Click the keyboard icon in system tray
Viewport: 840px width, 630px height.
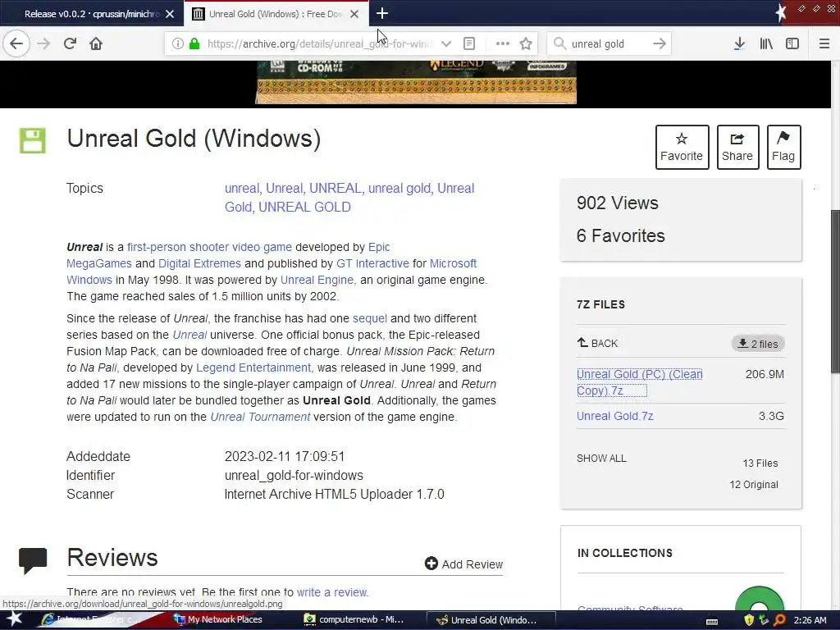coord(712,622)
